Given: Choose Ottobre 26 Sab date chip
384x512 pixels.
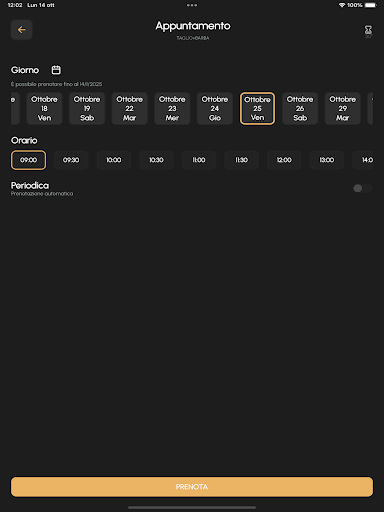Looking at the screenshot, I should click(300, 108).
